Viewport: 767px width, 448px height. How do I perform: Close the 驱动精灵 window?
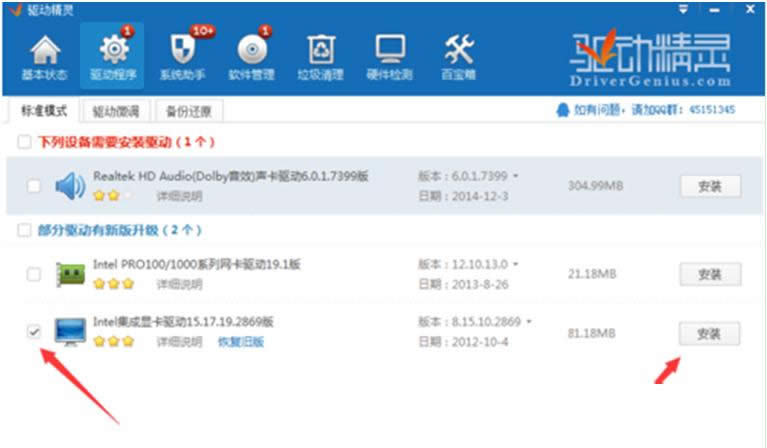(750, 9)
